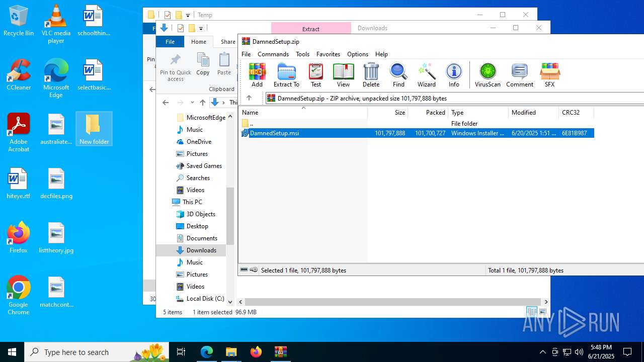Click Extract To in WinRAR toolbar
The image size is (644, 362).
[286, 75]
